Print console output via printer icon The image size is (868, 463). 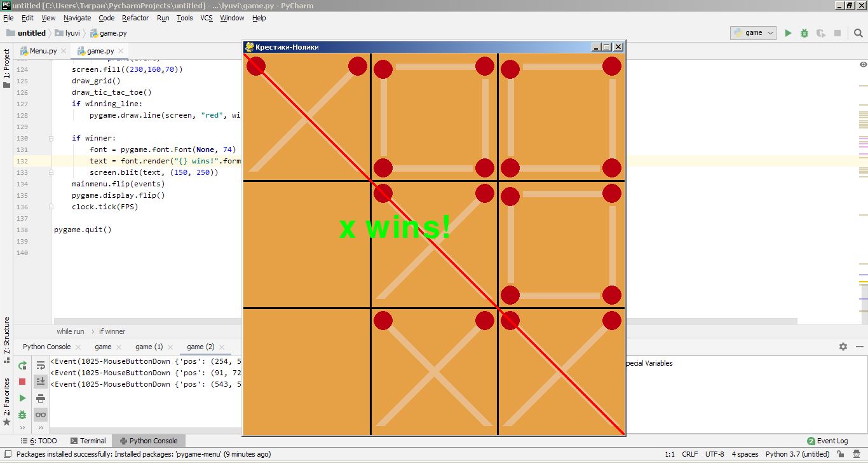(41, 398)
